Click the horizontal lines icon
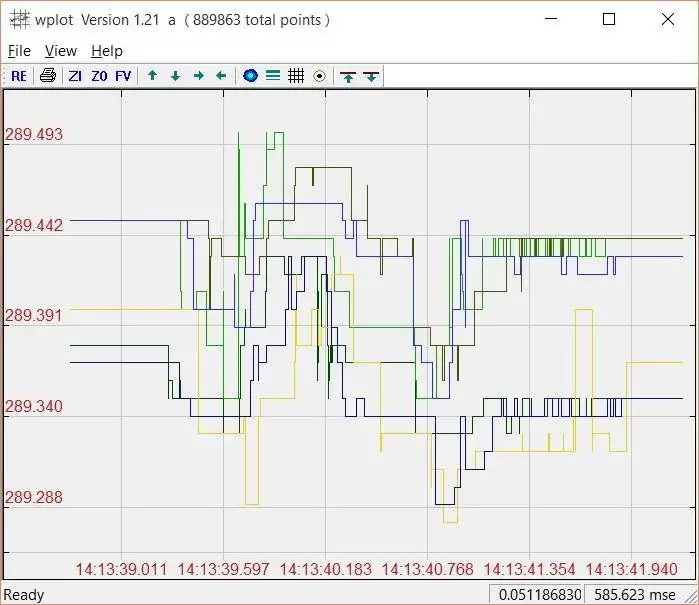 [x=273, y=76]
